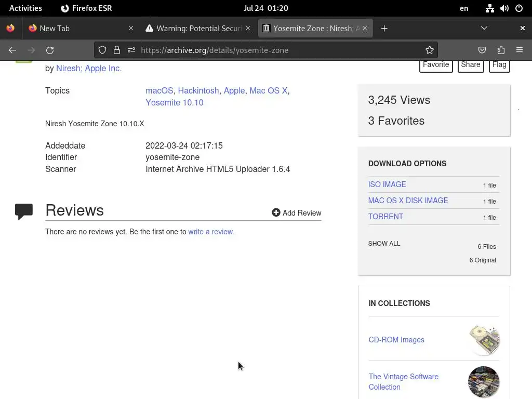Switch to Warning: Potential Security tab
The width and height of the screenshot is (532, 399).
click(x=198, y=28)
